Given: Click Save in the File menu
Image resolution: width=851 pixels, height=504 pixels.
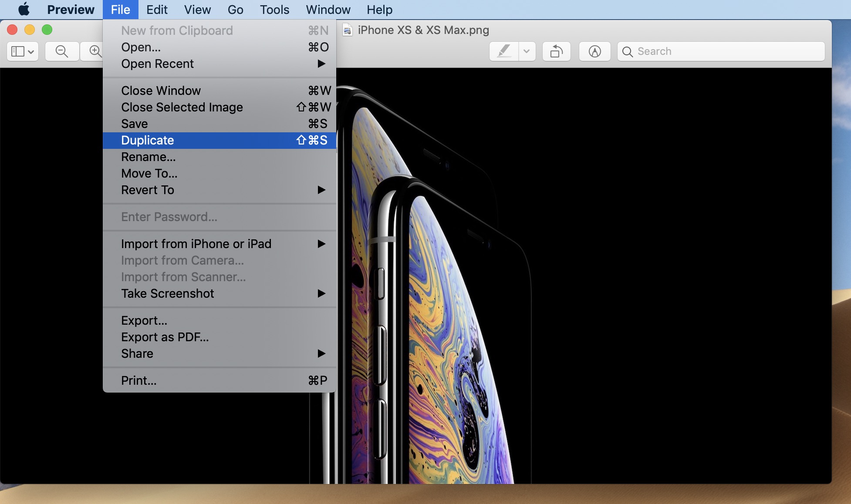Looking at the screenshot, I should (134, 124).
